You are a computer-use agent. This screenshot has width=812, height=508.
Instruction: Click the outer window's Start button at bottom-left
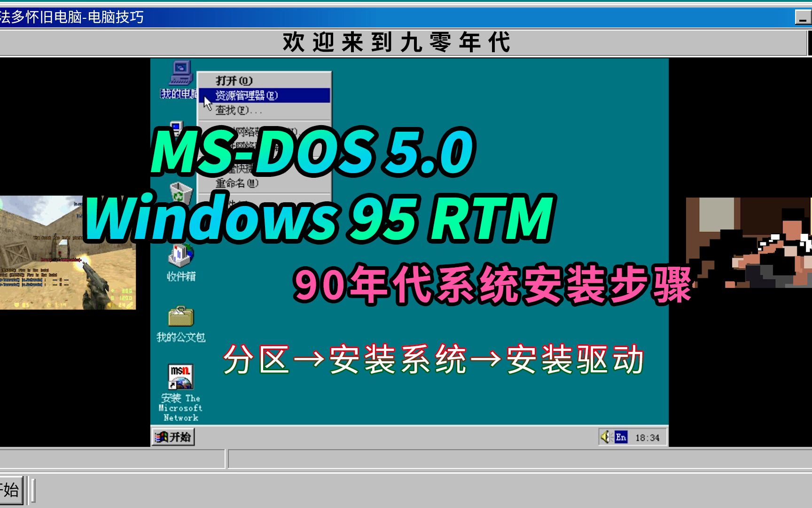tap(10, 490)
